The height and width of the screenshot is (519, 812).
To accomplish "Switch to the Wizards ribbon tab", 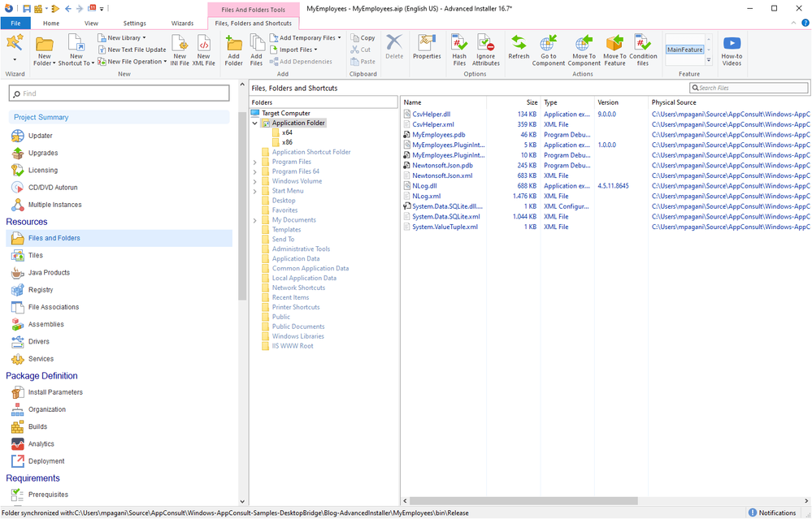I will click(x=182, y=24).
